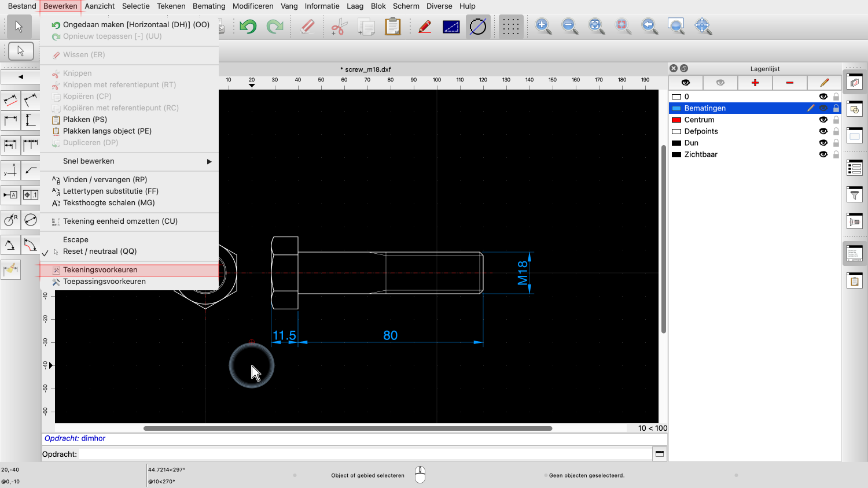Open the Bemating menu in menu bar

pos(209,6)
